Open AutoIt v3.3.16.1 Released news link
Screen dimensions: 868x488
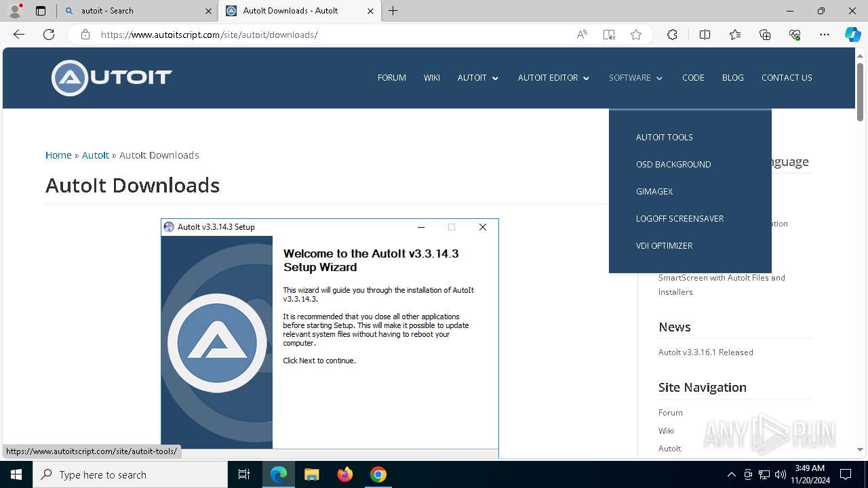(x=706, y=352)
